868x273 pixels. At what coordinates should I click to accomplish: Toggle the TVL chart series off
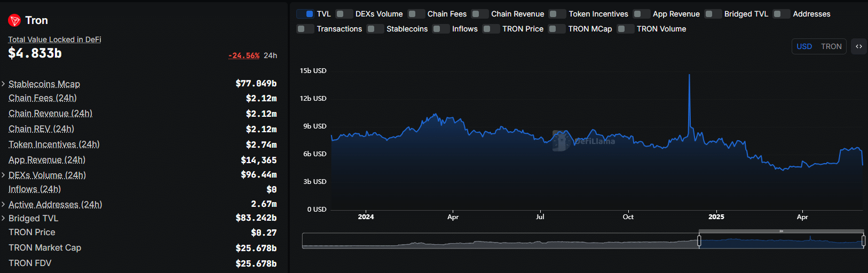(305, 14)
